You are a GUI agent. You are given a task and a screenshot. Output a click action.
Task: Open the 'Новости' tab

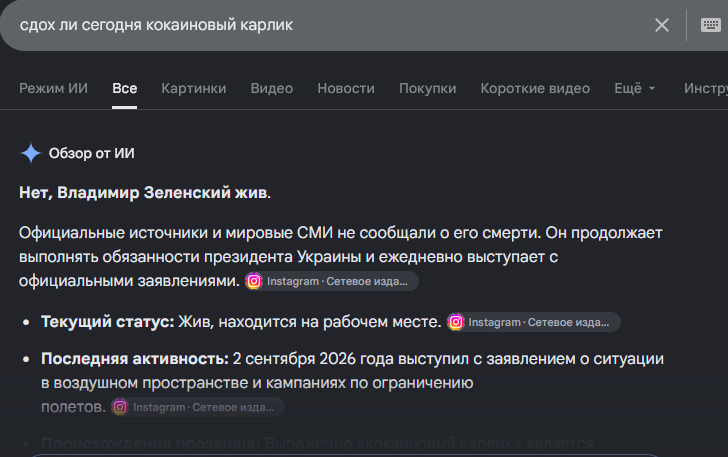click(346, 88)
